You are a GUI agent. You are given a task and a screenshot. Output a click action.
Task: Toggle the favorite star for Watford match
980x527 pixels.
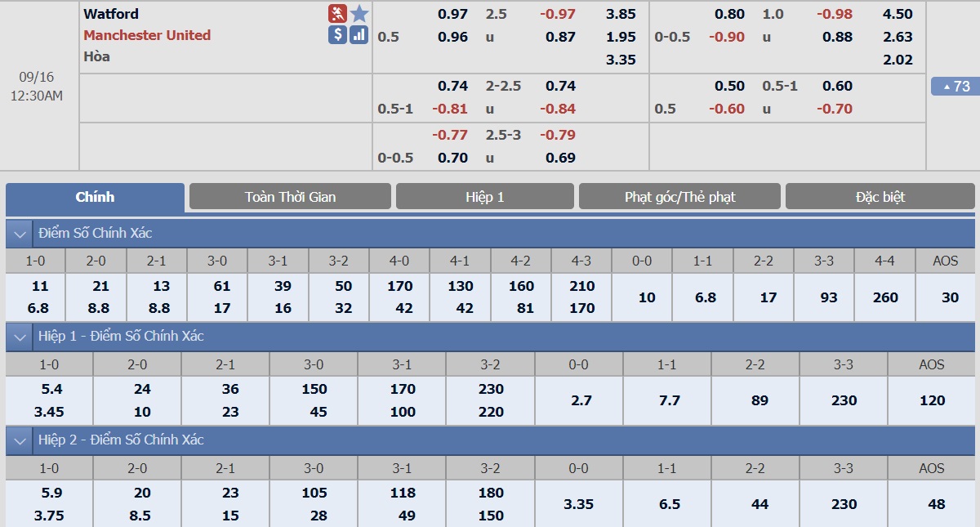359,13
